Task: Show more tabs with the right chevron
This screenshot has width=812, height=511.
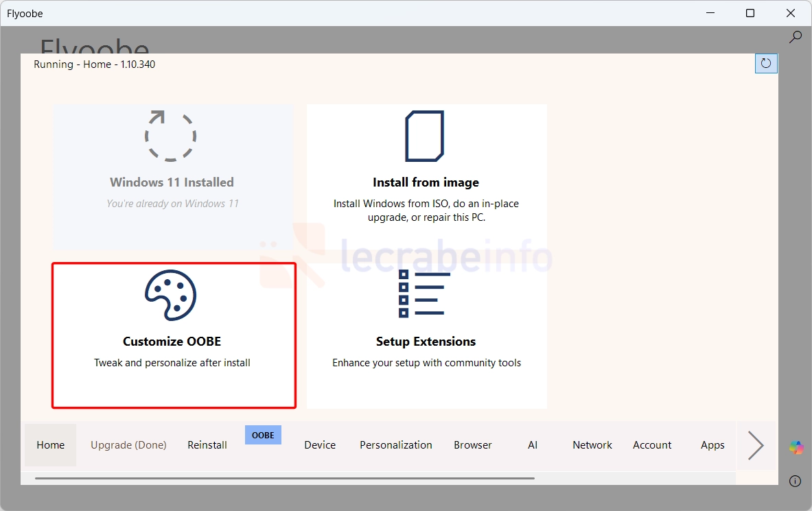Action: pyautogui.click(x=756, y=445)
